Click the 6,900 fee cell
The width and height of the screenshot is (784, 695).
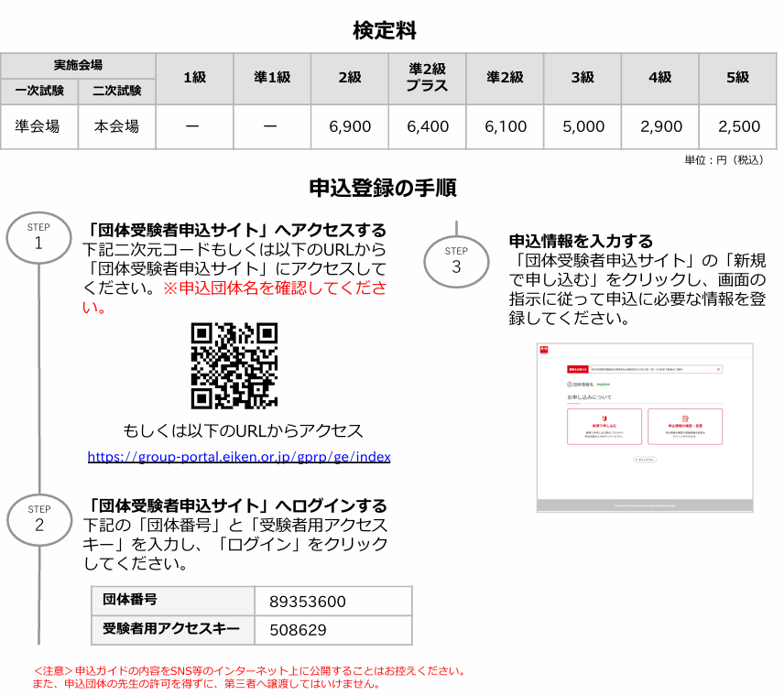pyautogui.click(x=349, y=126)
